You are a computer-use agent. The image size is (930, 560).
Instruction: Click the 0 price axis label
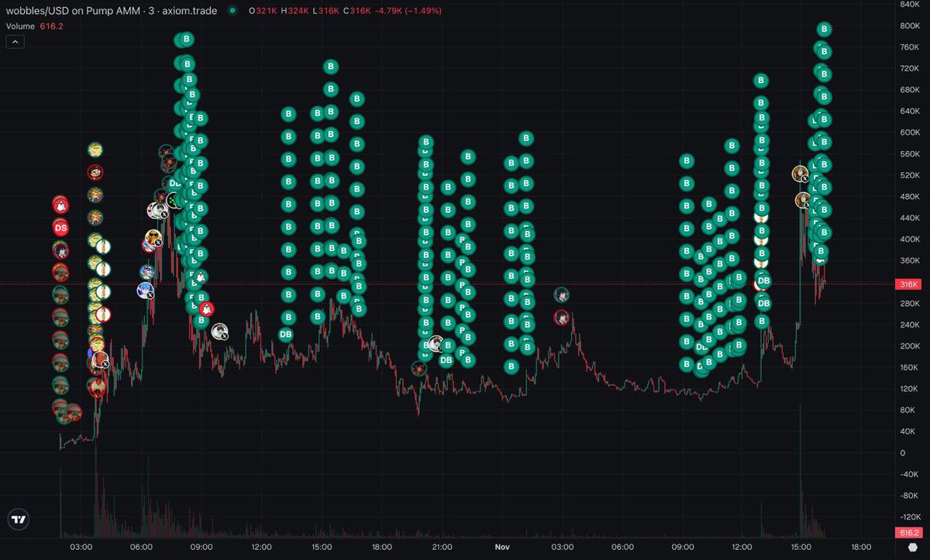pos(901,453)
